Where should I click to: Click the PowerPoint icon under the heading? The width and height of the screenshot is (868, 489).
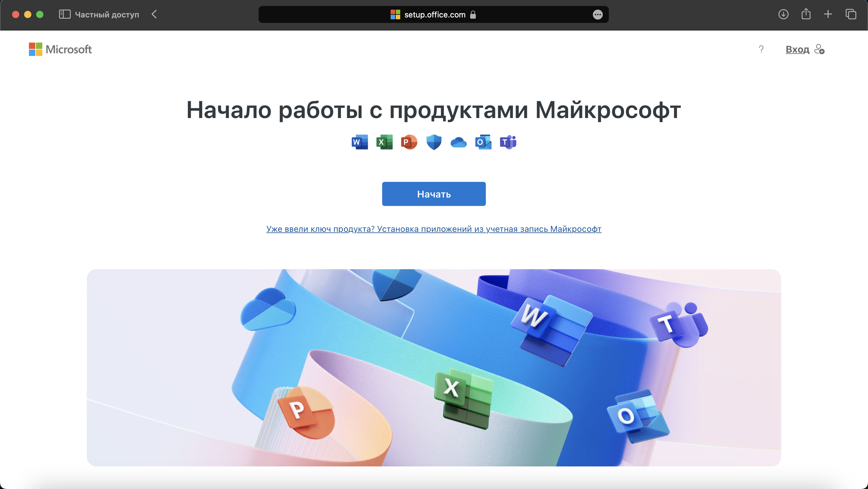point(409,142)
